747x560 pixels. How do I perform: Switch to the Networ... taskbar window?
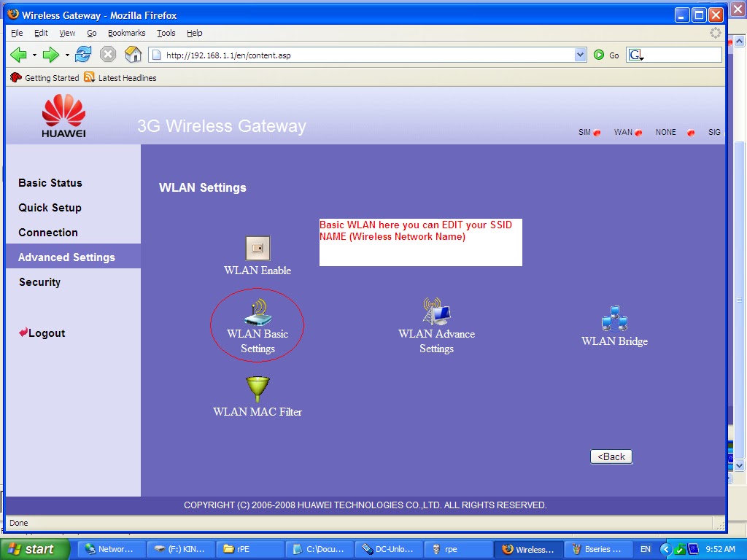(x=111, y=549)
